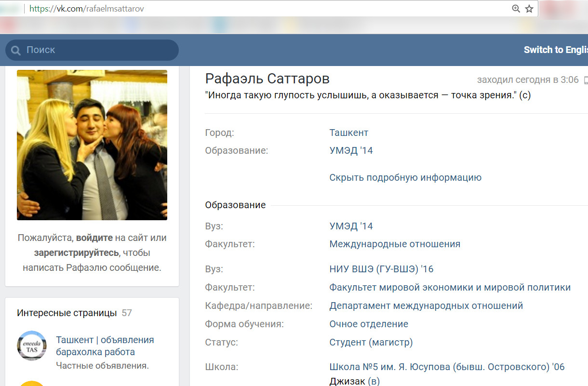Click the browser address bar URL
Viewport: 588px width, 386px height.
[x=87, y=9]
